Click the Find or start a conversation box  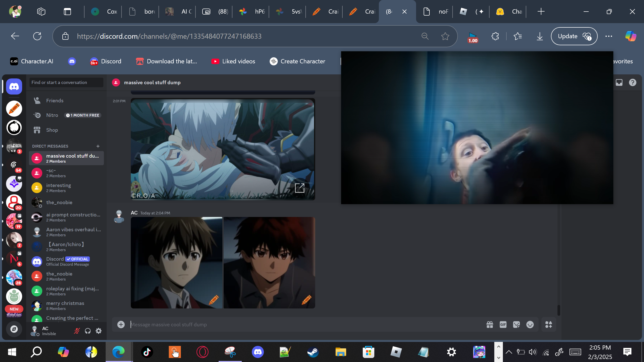coord(66,82)
